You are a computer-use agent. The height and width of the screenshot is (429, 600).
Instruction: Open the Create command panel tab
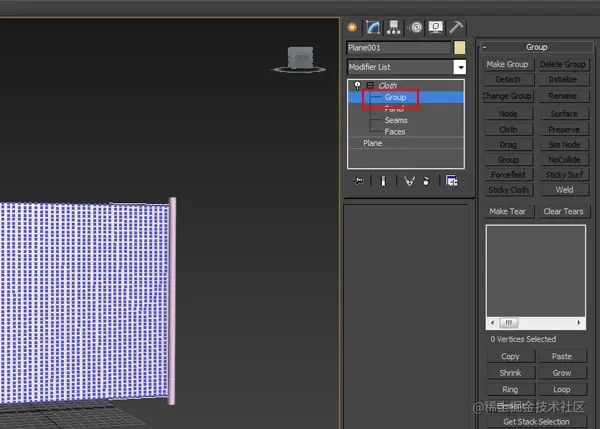tap(352, 27)
